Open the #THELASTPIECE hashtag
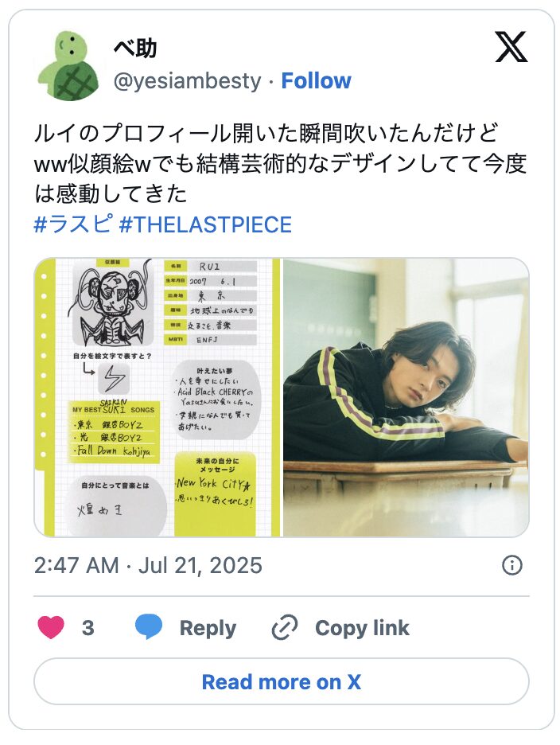Viewport: 560px width, 745px height. (x=205, y=224)
